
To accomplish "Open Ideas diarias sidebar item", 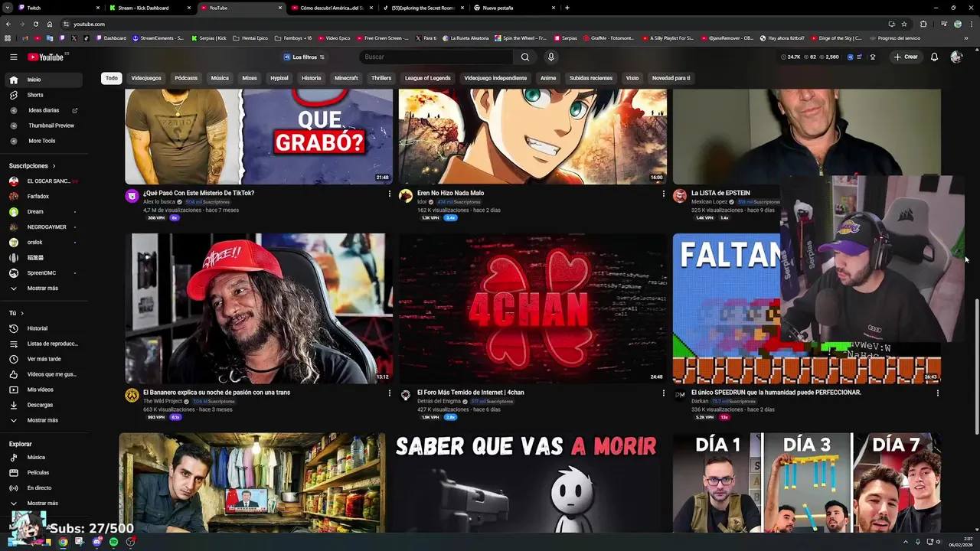I will tap(44, 110).
